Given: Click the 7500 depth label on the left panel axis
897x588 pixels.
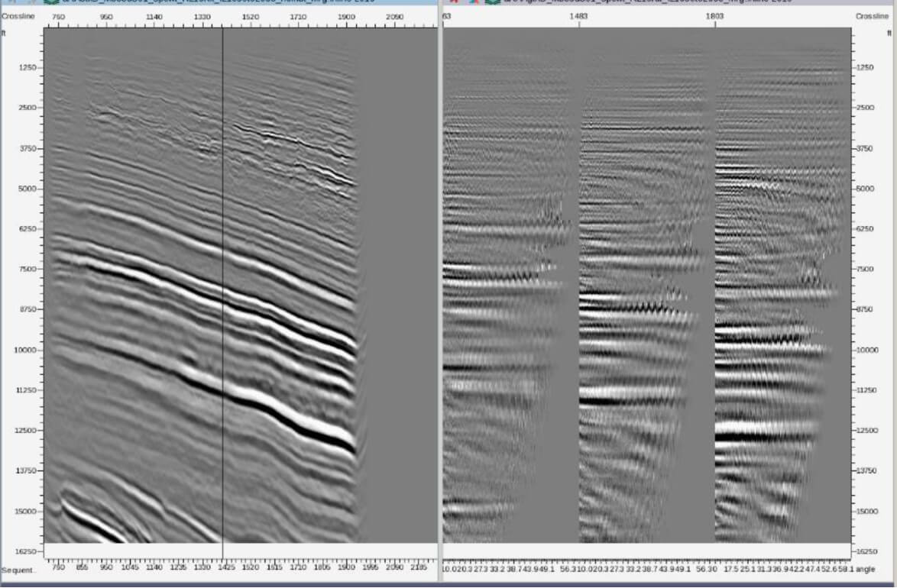Looking at the screenshot, I should click(28, 269).
